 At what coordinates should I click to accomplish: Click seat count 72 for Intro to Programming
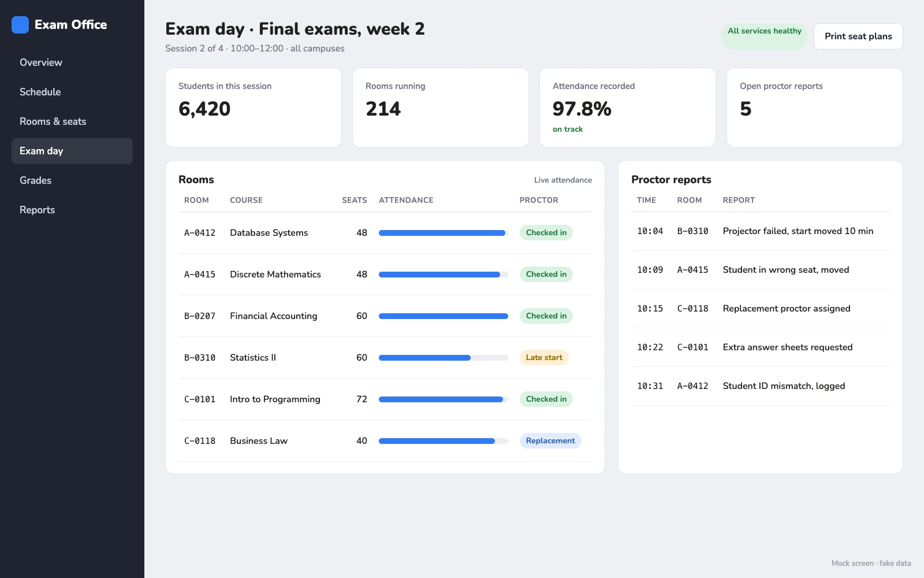pyautogui.click(x=362, y=399)
